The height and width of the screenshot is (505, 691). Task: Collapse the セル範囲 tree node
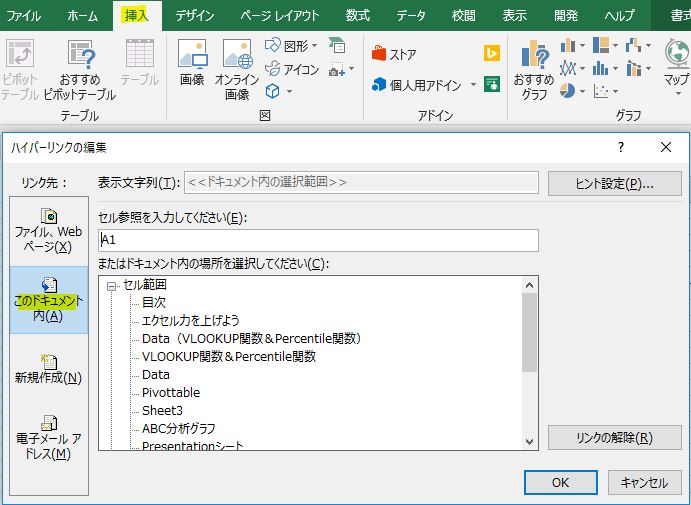click(112, 285)
